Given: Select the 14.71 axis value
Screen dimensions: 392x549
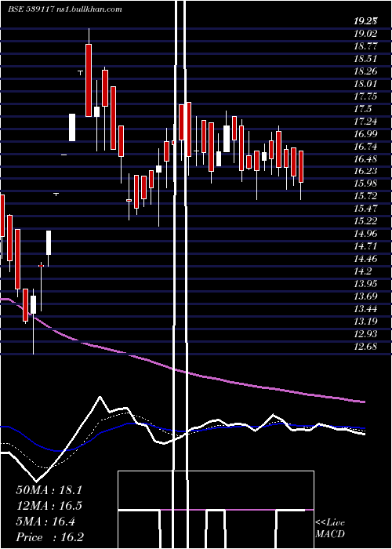Looking at the screenshot, I should click(x=365, y=246).
